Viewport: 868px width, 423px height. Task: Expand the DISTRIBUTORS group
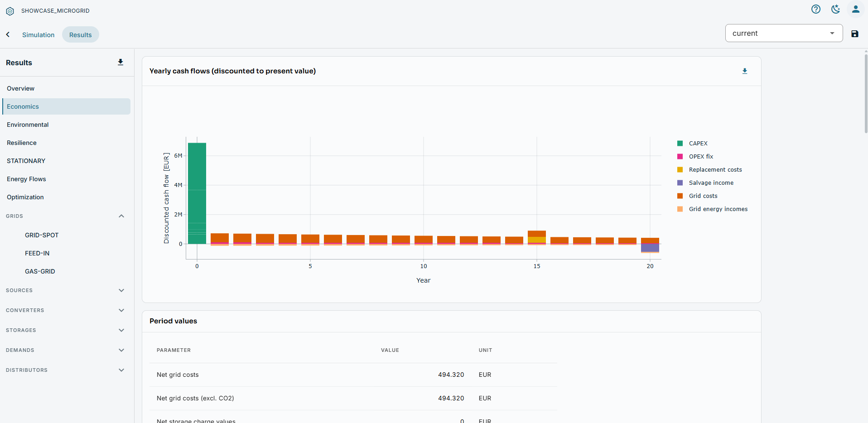click(66, 370)
